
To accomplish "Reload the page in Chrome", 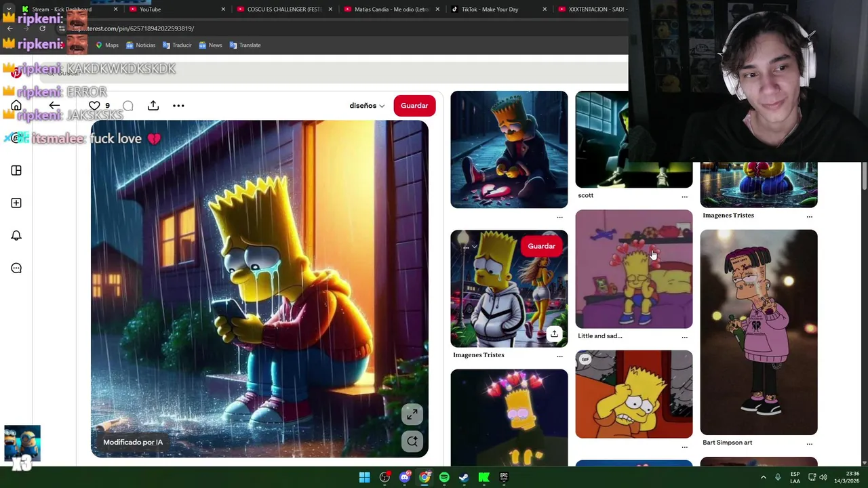I will click(x=42, y=28).
